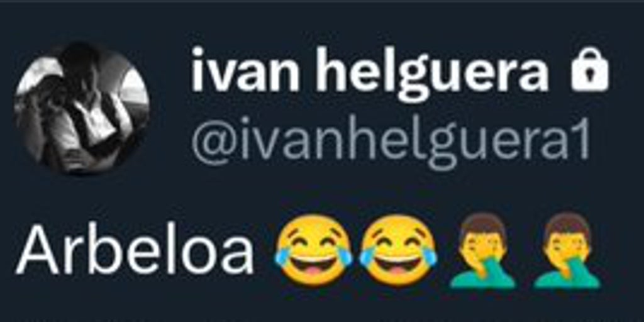Viewport: 644px width, 322px height.
Task: Click the letter A starting Arbeloa
Action: click(x=38, y=250)
